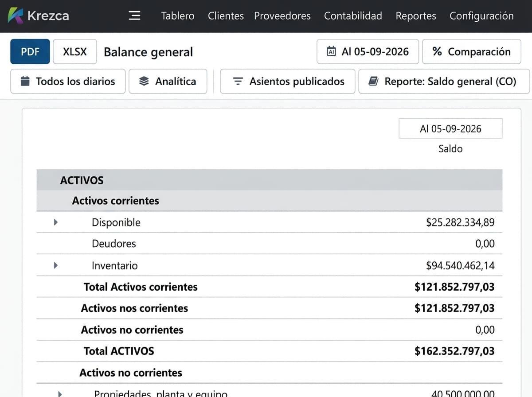Screen dimensions: 532x397
Task: Export the report with the XLSX button
Action: pyautogui.click(x=75, y=51)
